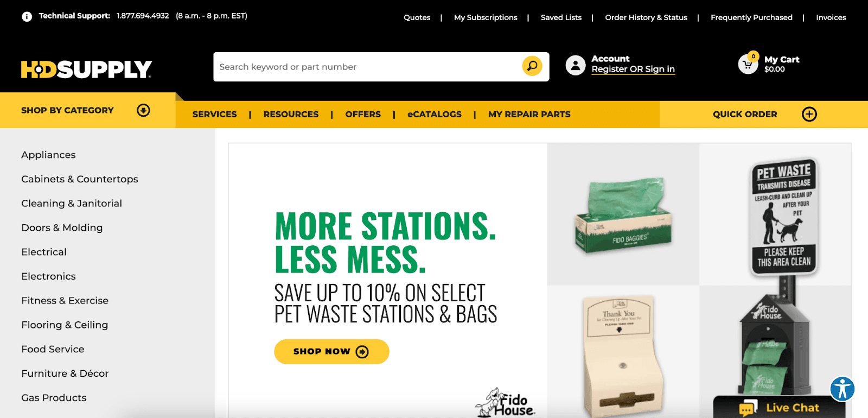Select the Appliances category

coord(48,155)
